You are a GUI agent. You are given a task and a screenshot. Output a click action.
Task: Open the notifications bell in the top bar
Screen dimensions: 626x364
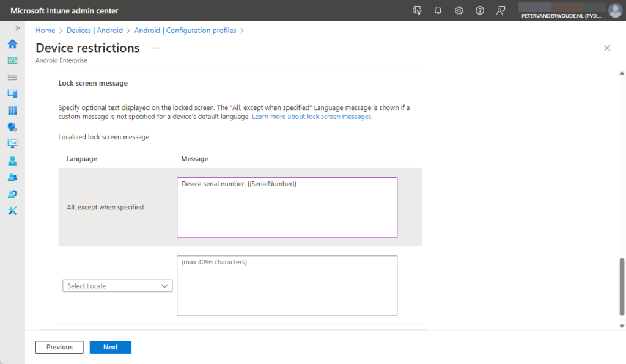[438, 10]
